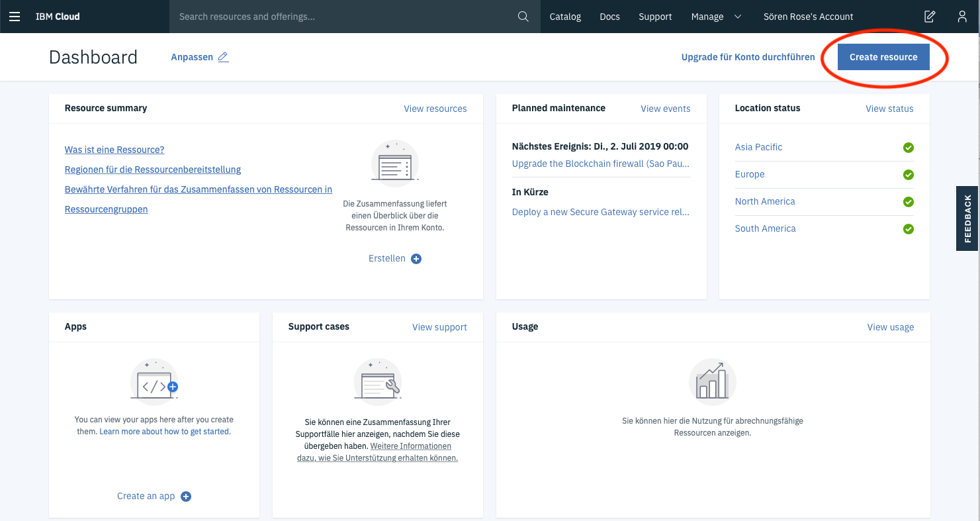Click the search magnifier icon

tap(523, 17)
